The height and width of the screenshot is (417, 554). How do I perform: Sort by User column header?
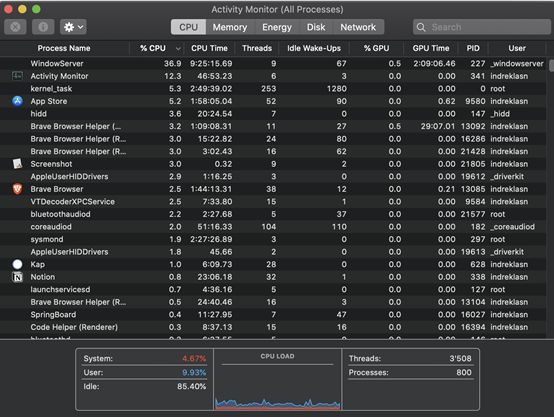click(517, 48)
